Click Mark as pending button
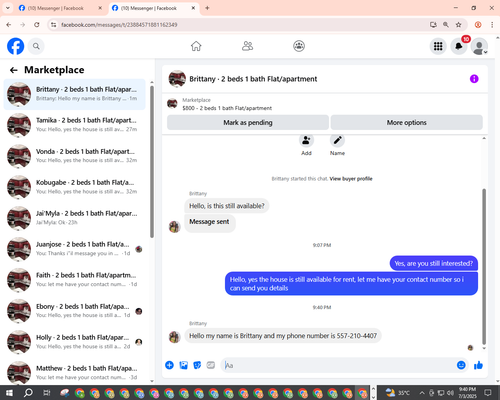Screen dimensions: 500x400 (248, 122)
